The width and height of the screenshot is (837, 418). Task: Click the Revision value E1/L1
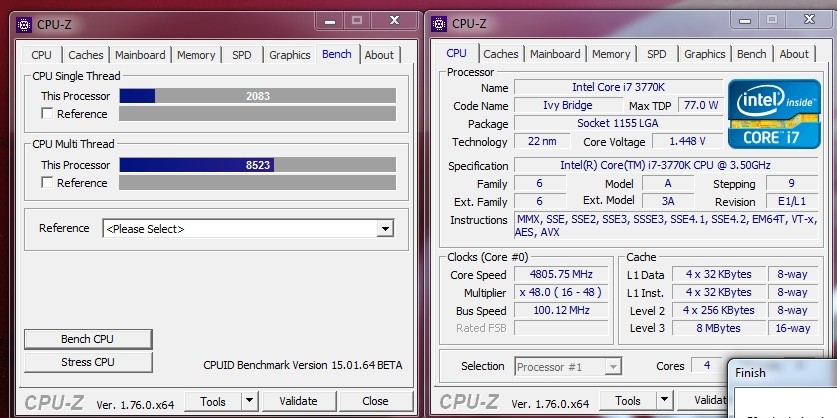pyautogui.click(x=793, y=201)
